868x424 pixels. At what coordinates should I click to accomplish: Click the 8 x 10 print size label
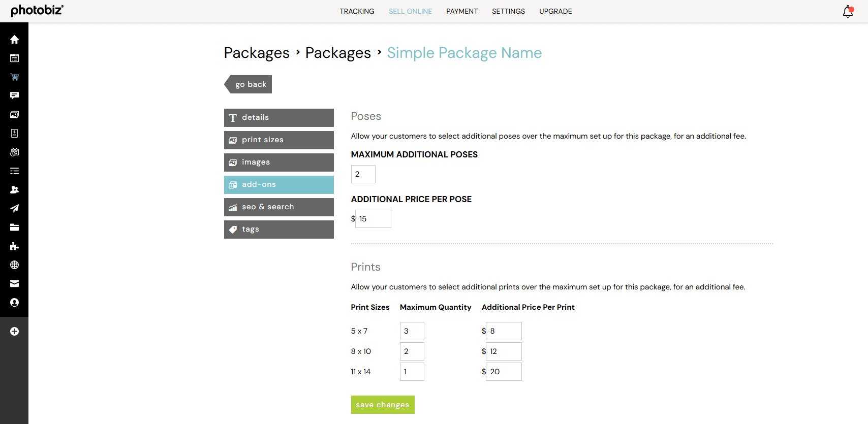[x=361, y=351]
